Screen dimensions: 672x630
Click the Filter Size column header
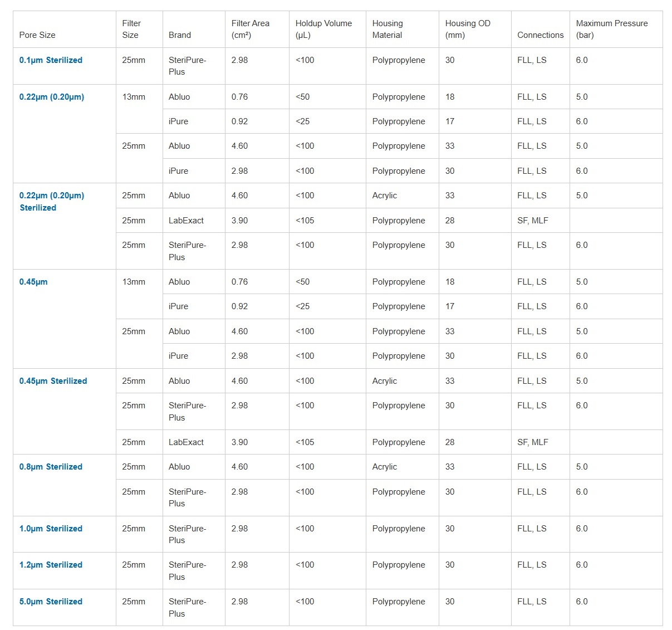(x=131, y=29)
